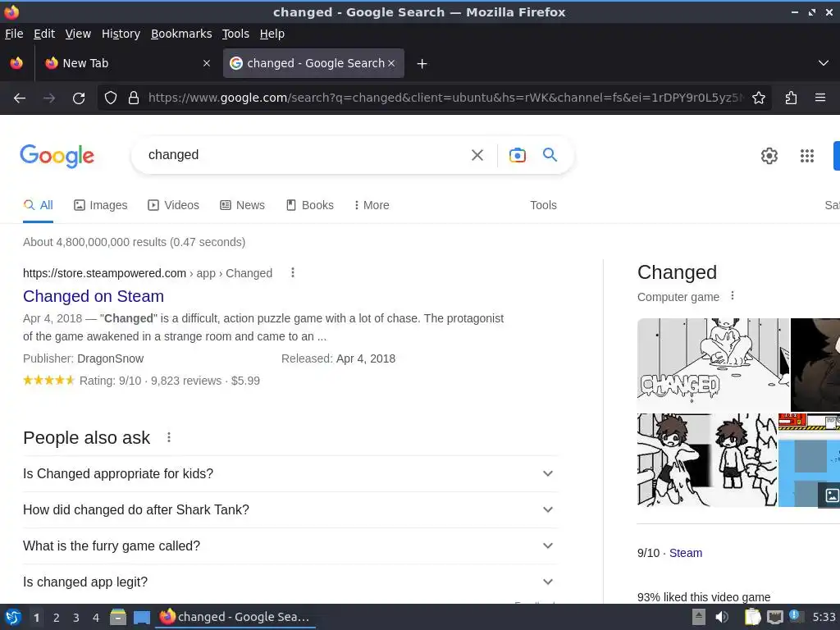The image size is (840, 630).
Task: Open the Help menu
Action: [272, 34]
